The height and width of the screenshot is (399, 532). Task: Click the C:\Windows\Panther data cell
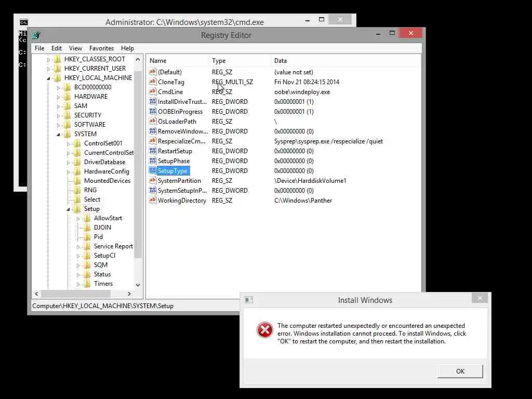(303, 200)
